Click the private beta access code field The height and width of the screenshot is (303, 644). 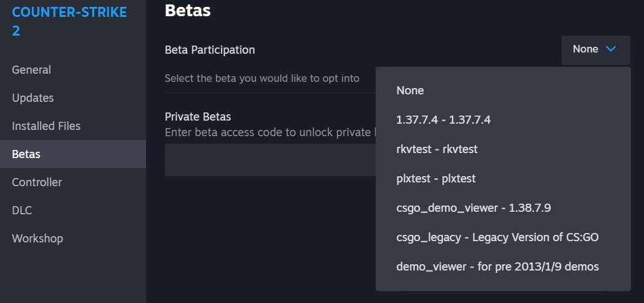270,160
